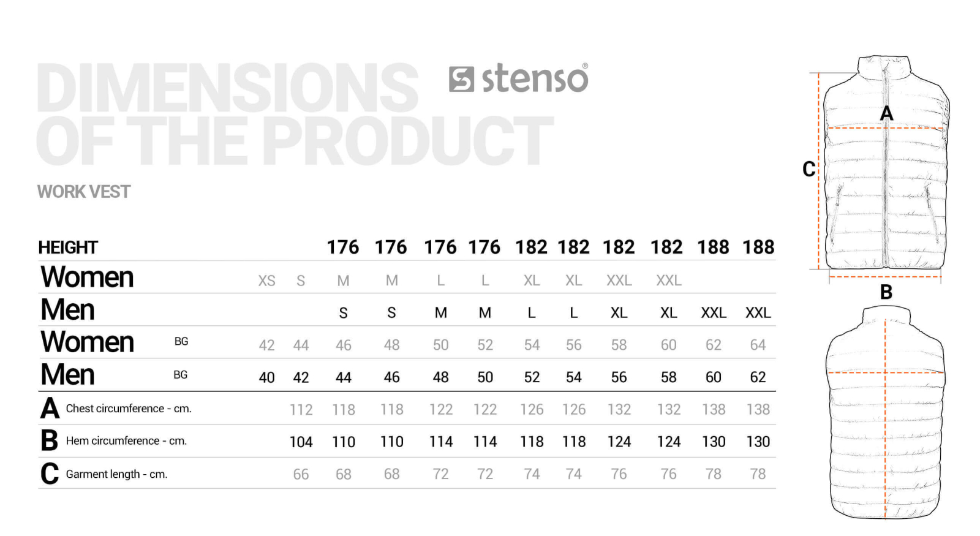Click the large C beside Garment length
This screenshot has height=536, width=980.
click(50, 474)
